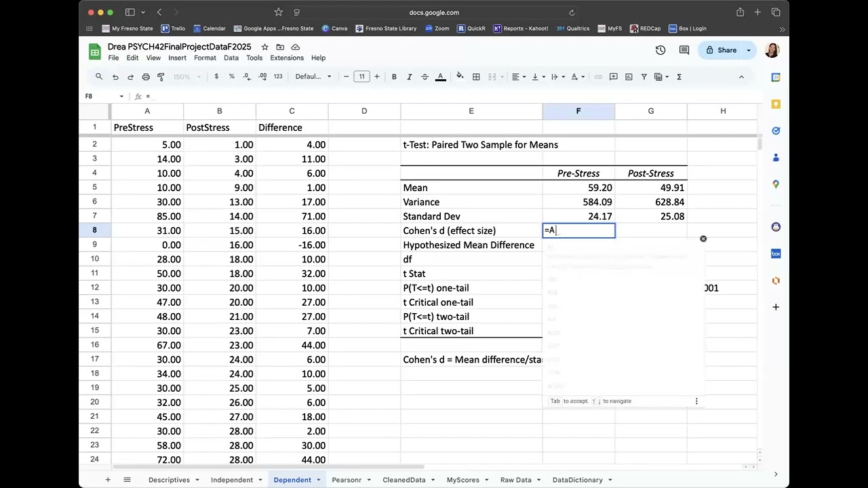Open the fill color bucket
Image resolution: width=868 pixels, height=488 pixels.
coord(460,77)
